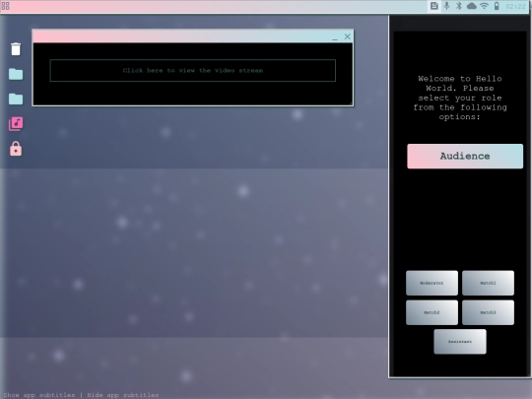532x399 pixels.
Task: Choose the match3 role button
Action: tap(488, 312)
